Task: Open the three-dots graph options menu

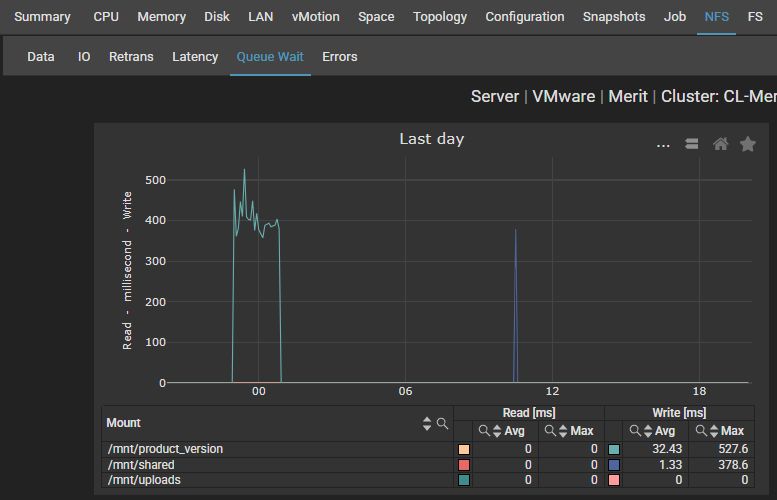Action: coord(663,144)
